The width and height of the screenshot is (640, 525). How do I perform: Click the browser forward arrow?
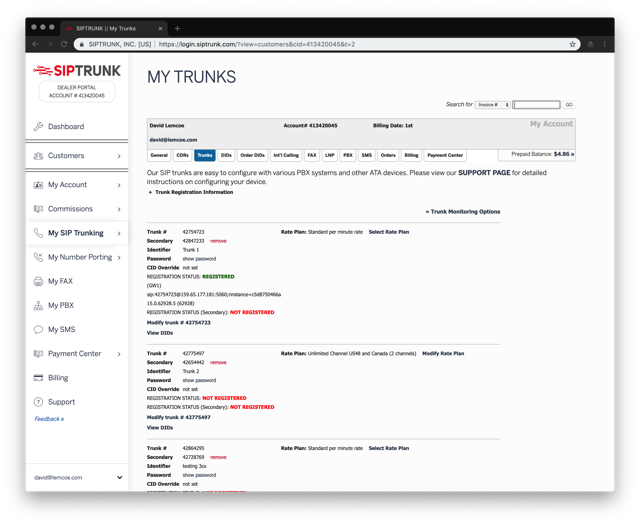point(49,44)
